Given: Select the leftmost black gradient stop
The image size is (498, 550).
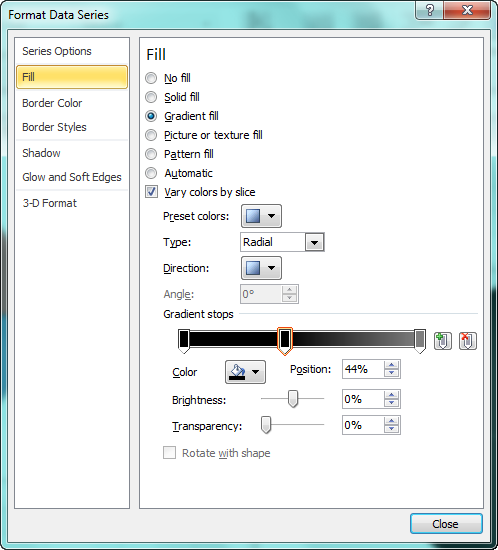Looking at the screenshot, I should click(184, 341).
